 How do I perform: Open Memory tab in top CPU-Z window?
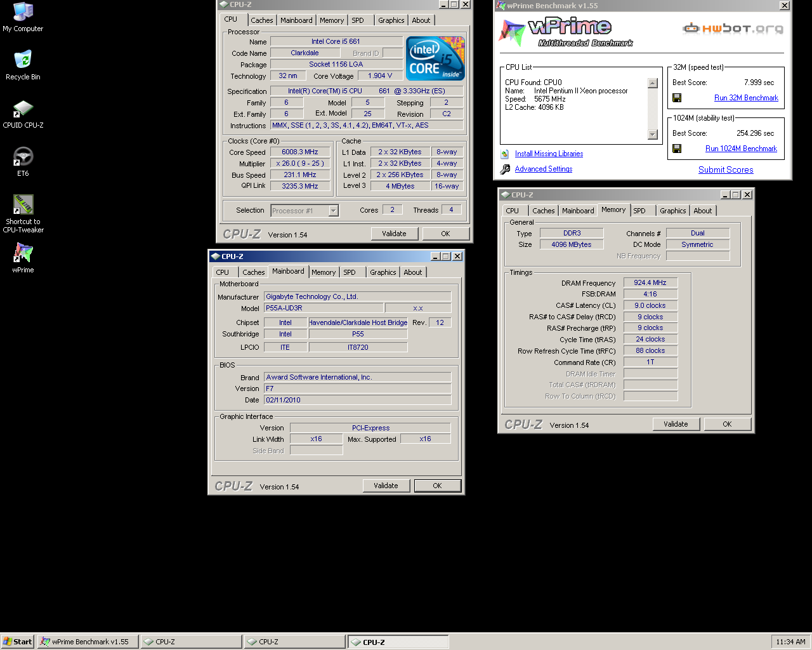[332, 20]
